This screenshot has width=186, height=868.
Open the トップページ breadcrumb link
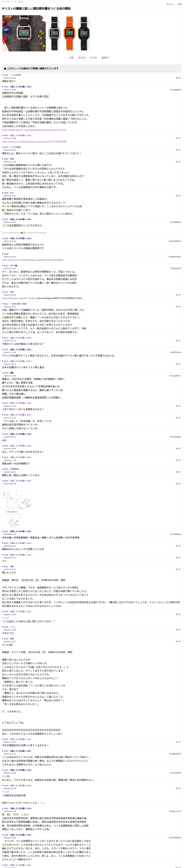(7, 2)
